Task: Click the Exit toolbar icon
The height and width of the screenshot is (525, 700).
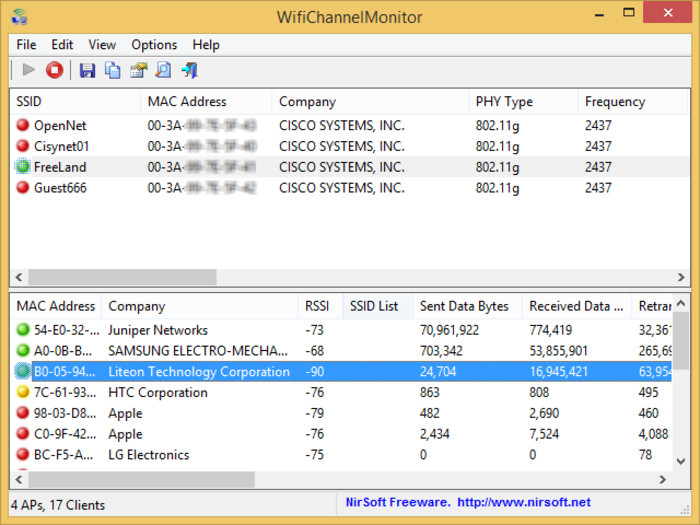Action: tap(190, 70)
